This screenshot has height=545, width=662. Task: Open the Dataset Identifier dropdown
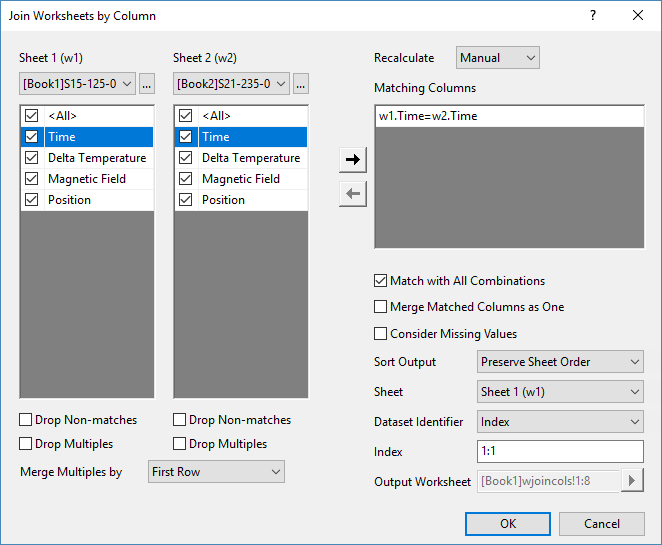pyautogui.click(x=560, y=422)
